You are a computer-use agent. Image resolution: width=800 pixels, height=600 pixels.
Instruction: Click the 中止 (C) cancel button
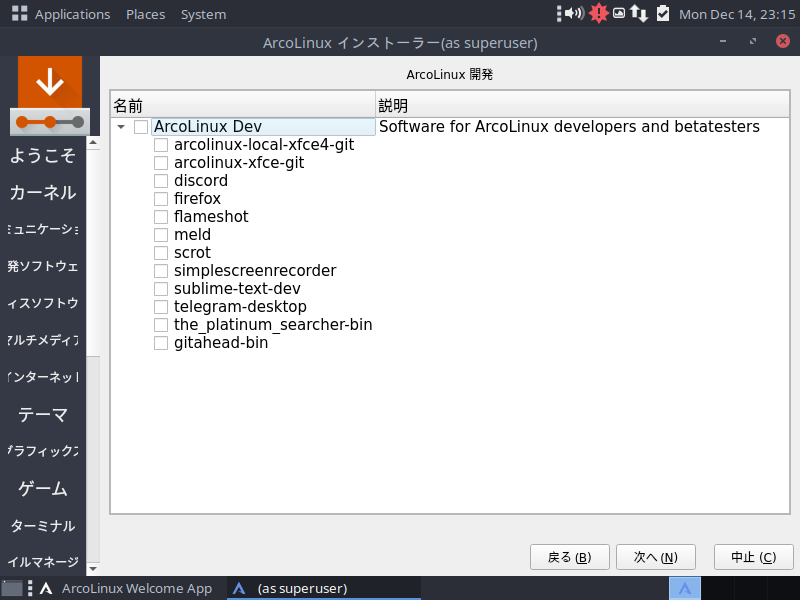[x=754, y=557]
